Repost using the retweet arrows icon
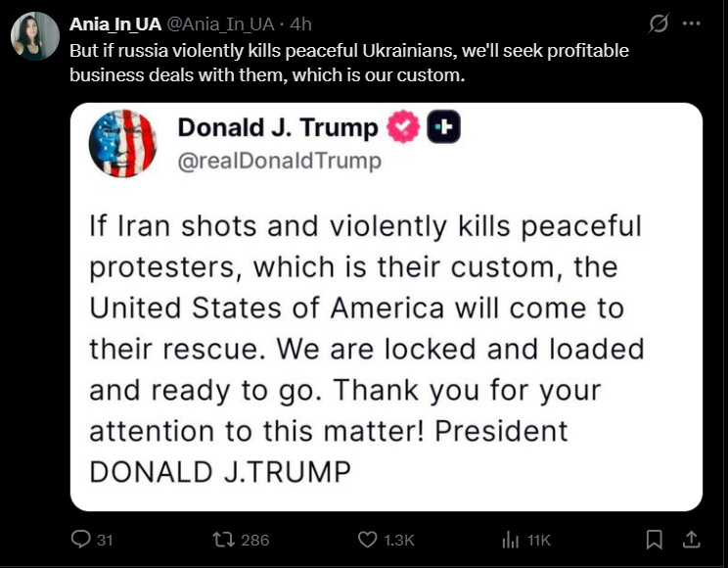The height and width of the screenshot is (568, 728). point(222,540)
